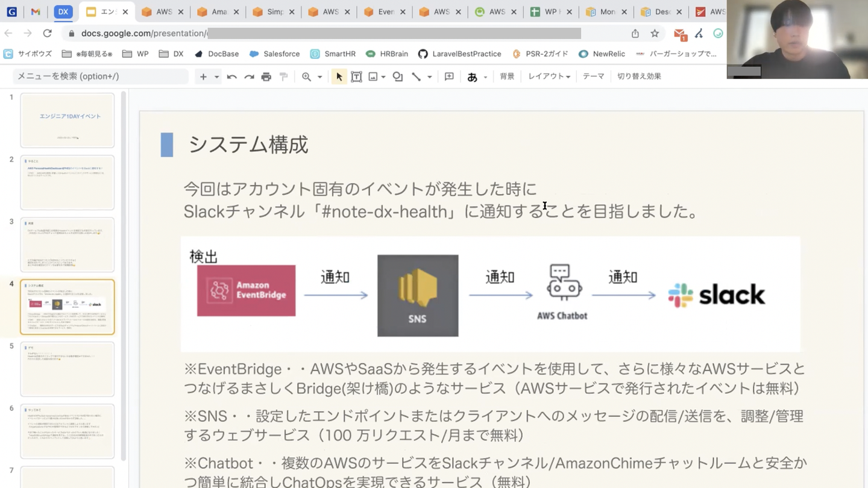868x488 pixels.
Task: Open 切り替え効果 transitions panel
Action: pos(639,77)
